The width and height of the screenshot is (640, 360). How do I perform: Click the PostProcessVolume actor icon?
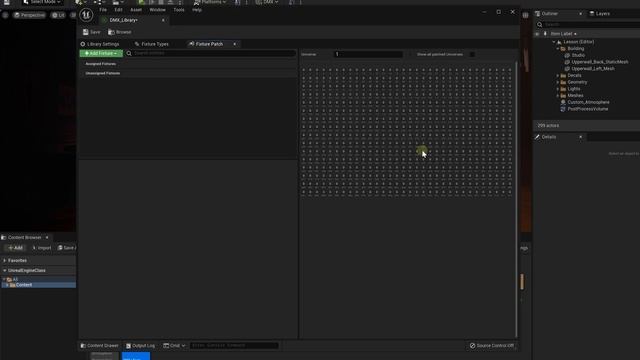coord(563,109)
